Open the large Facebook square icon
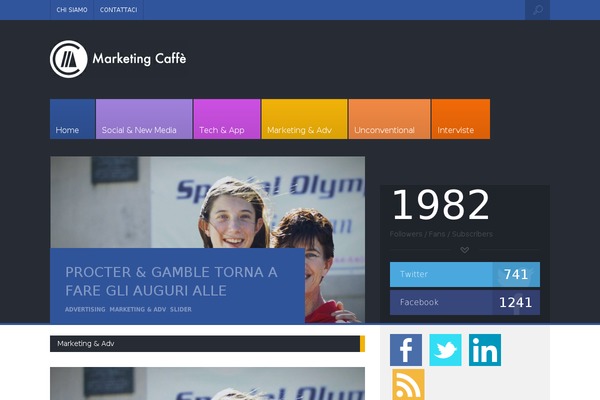The width and height of the screenshot is (600, 400). tap(406, 350)
